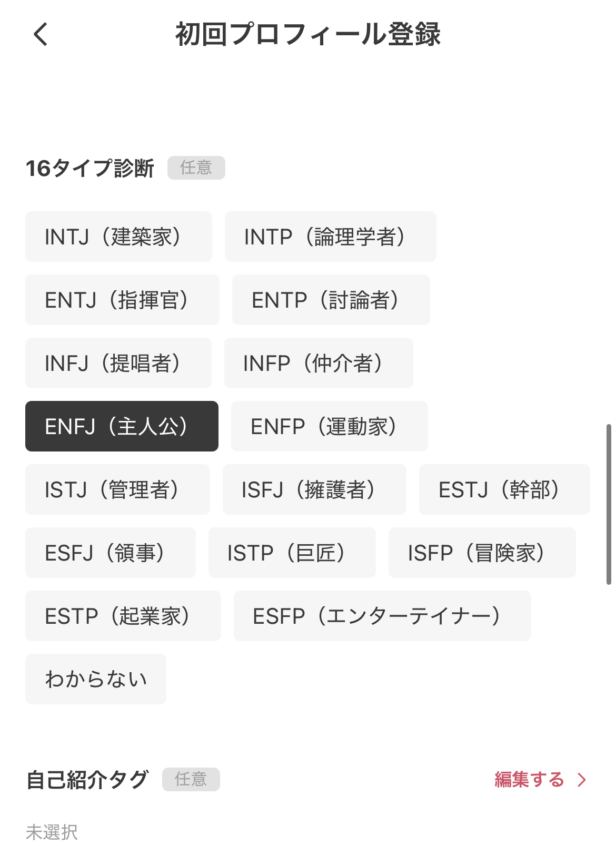Pick ESTJ(幹部) chip
This screenshot has width=616, height=864.
tap(504, 489)
